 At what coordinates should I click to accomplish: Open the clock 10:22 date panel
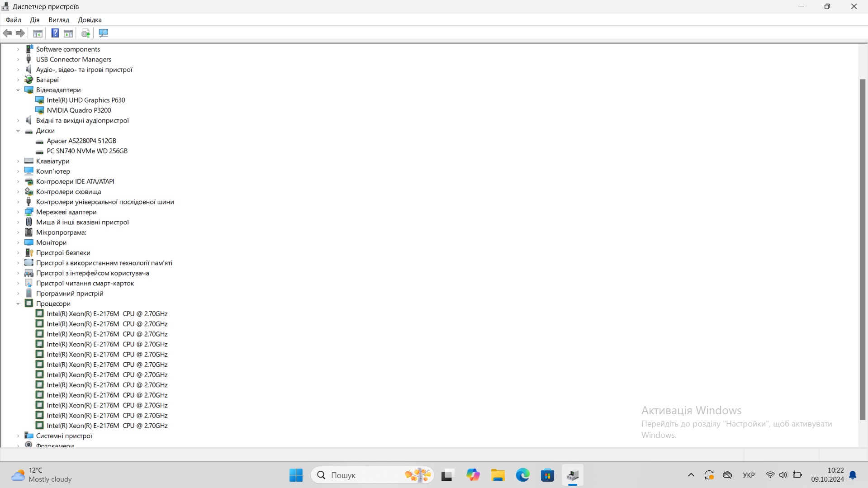point(827,475)
